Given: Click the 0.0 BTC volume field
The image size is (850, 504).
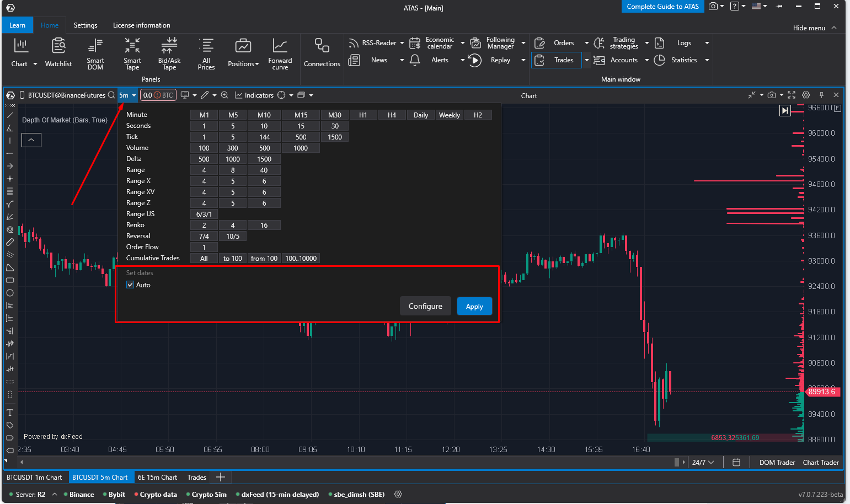Looking at the screenshot, I should coord(158,95).
